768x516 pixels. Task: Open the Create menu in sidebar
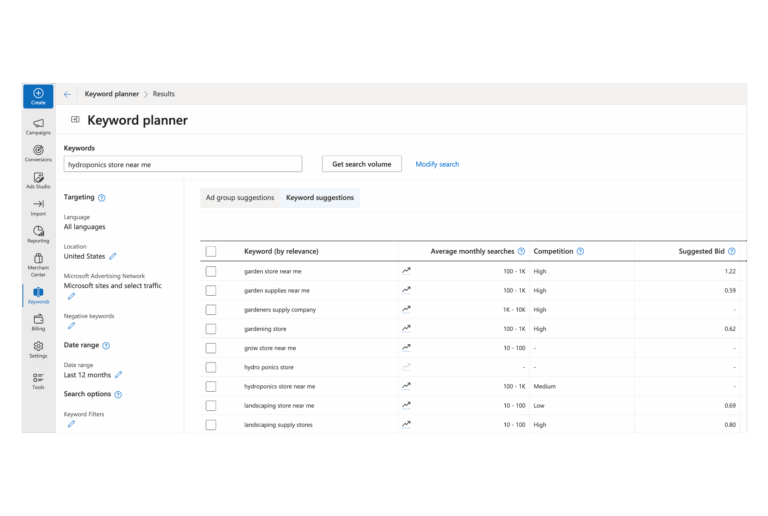coord(38,96)
